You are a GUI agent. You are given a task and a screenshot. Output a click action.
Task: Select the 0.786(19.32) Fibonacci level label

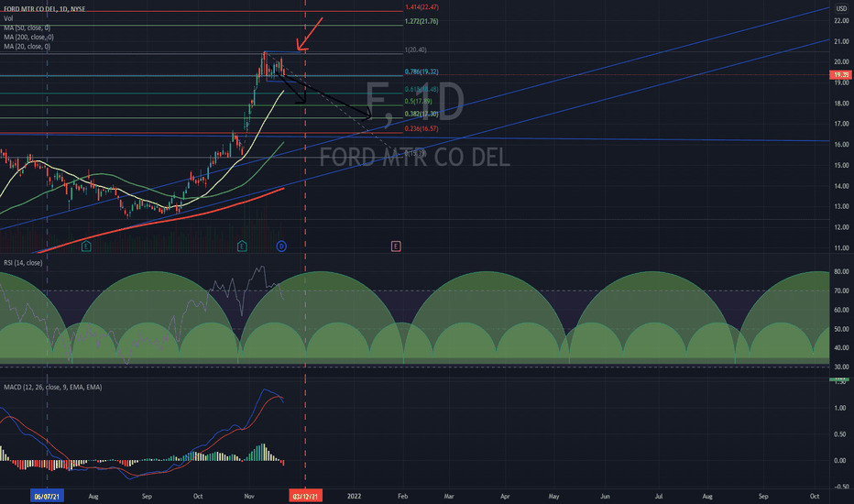pyautogui.click(x=422, y=71)
